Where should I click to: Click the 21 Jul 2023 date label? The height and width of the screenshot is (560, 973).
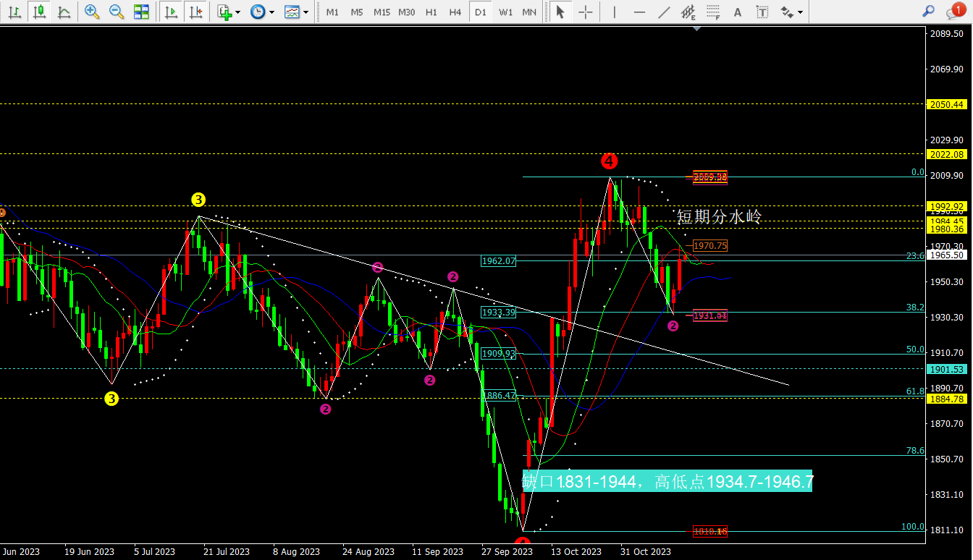tap(227, 552)
